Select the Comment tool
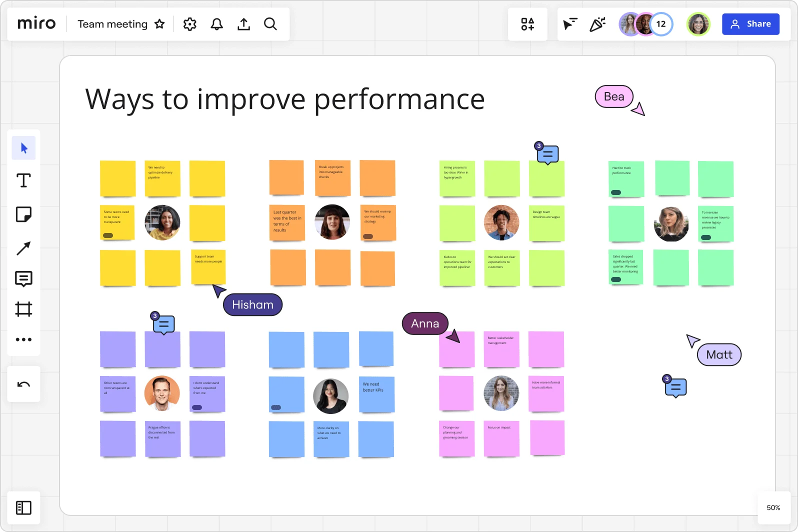 tap(23, 279)
